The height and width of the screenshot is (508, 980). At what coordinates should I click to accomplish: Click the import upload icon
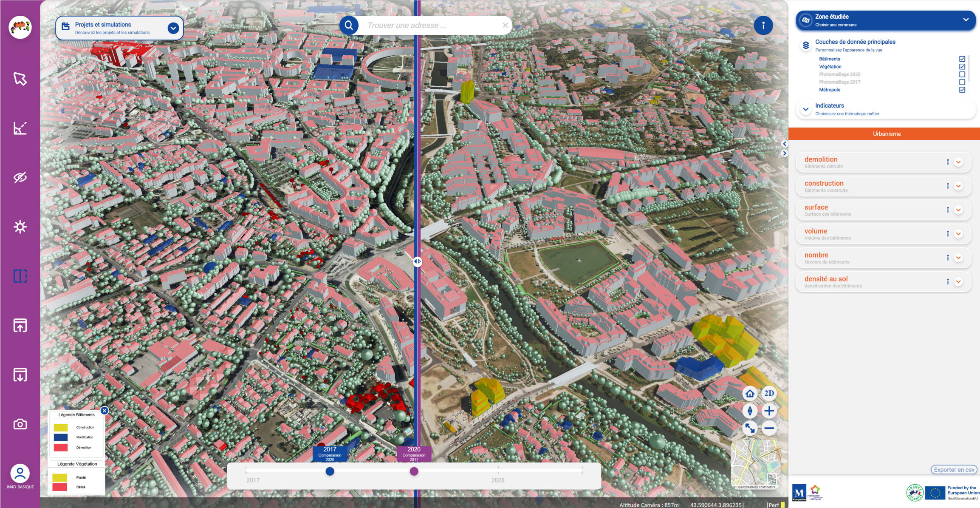point(20,325)
